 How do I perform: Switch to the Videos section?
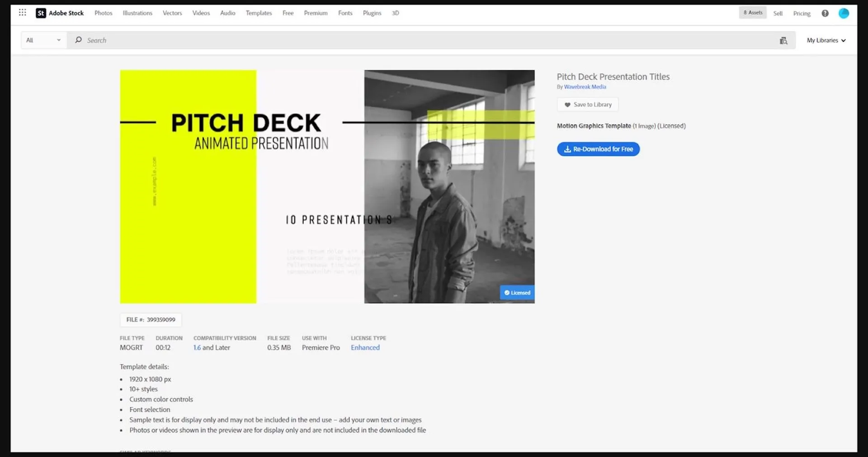pos(201,13)
